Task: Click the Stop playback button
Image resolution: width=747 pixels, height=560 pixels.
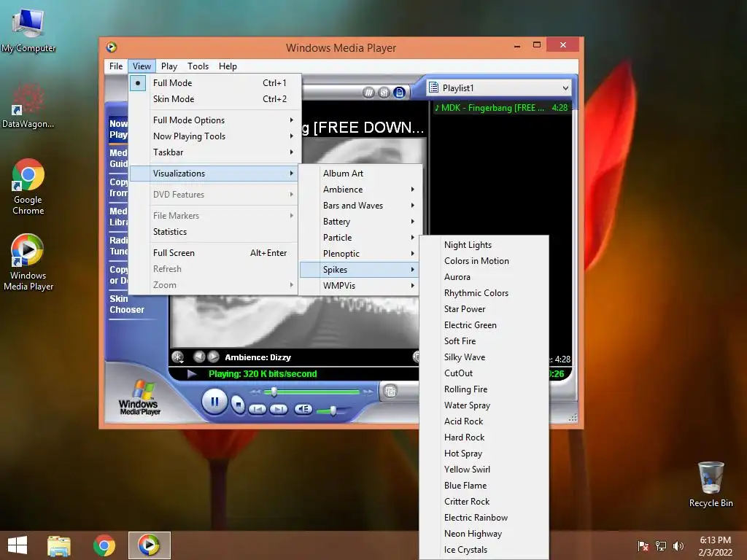Action: pos(237,405)
